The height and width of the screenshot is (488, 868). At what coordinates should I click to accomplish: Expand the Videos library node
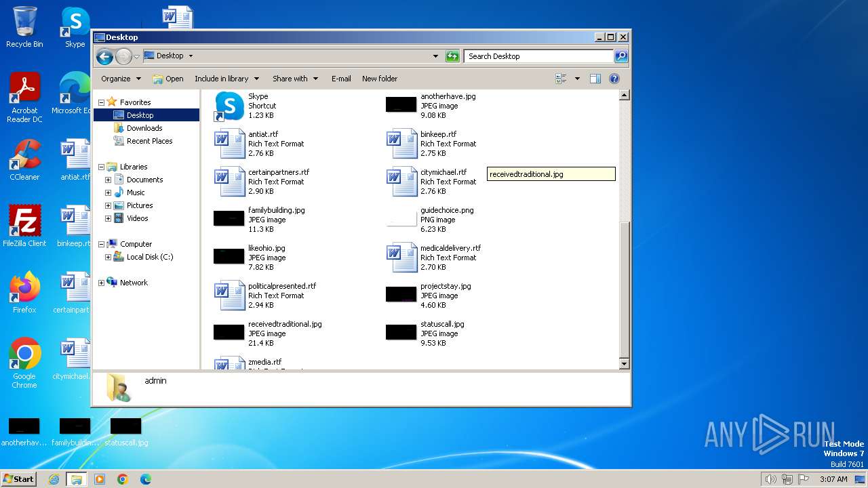pyautogui.click(x=108, y=218)
